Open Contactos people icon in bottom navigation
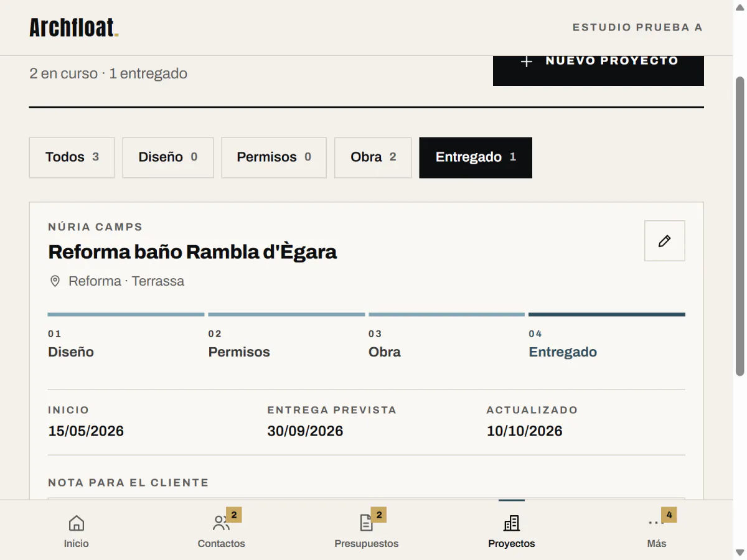This screenshot has height=560, width=747. pos(221,523)
